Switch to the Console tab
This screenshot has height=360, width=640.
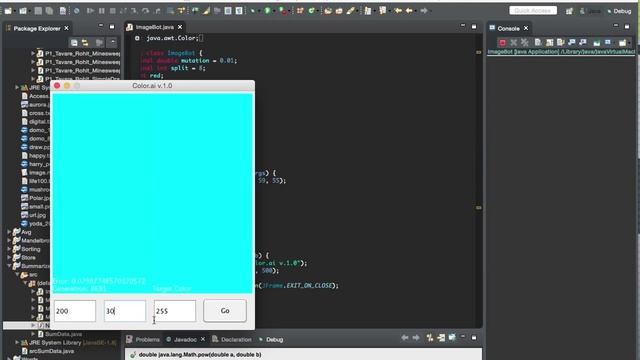508,28
